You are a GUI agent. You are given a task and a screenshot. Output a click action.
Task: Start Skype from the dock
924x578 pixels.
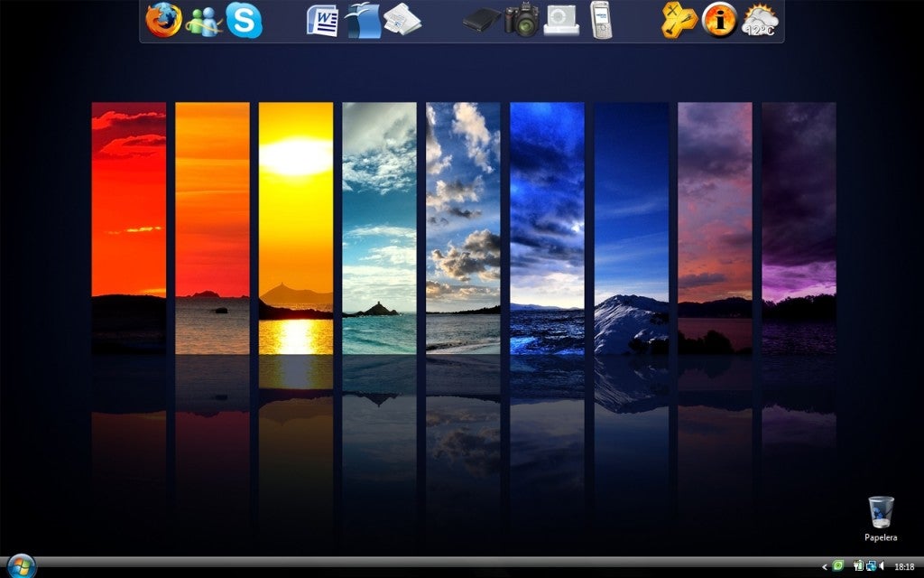(x=244, y=20)
